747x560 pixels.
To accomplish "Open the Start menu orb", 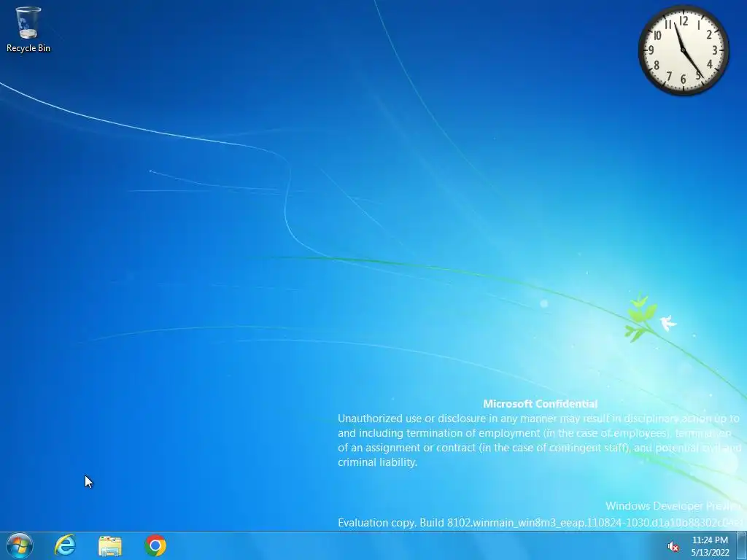I will (x=20, y=545).
